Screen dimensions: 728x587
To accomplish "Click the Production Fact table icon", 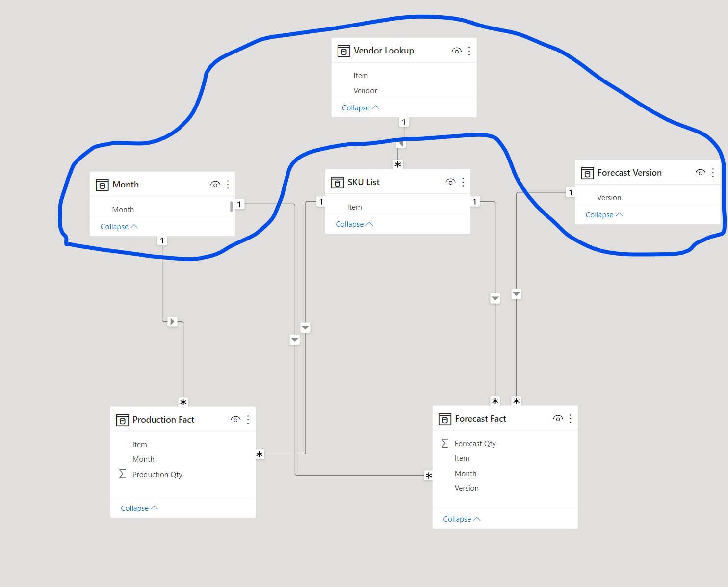I will (x=122, y=420).
